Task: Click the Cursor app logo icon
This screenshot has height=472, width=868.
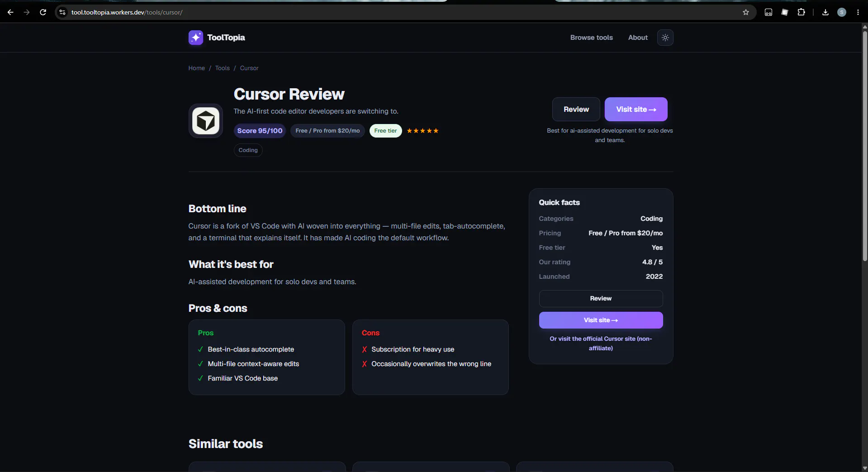Action: coord(206,121)
